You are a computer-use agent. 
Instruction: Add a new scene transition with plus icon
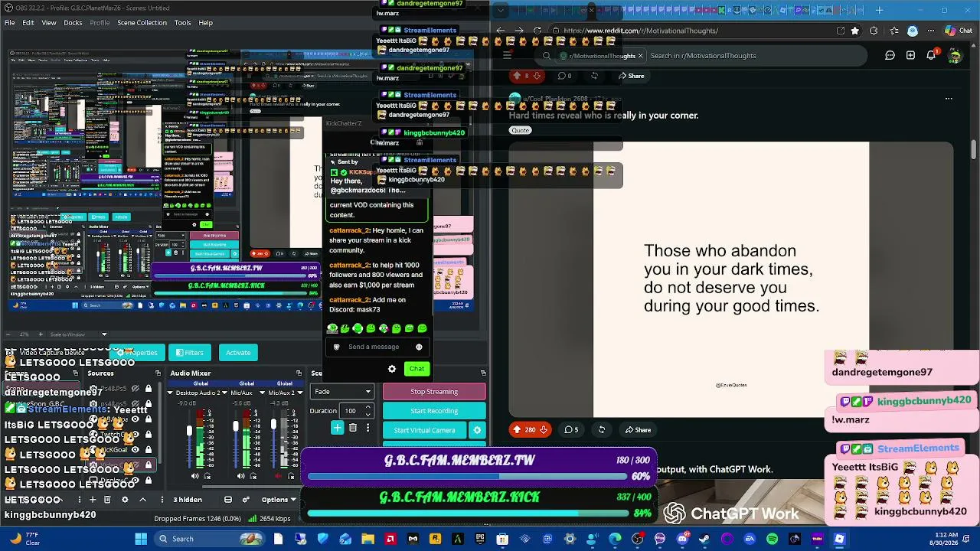pos(337,428)
